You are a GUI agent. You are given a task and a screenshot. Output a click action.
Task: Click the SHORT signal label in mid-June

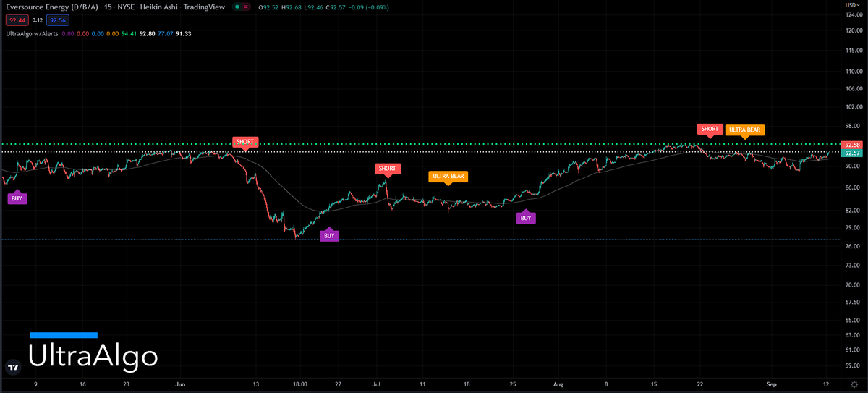pos(244,142)
